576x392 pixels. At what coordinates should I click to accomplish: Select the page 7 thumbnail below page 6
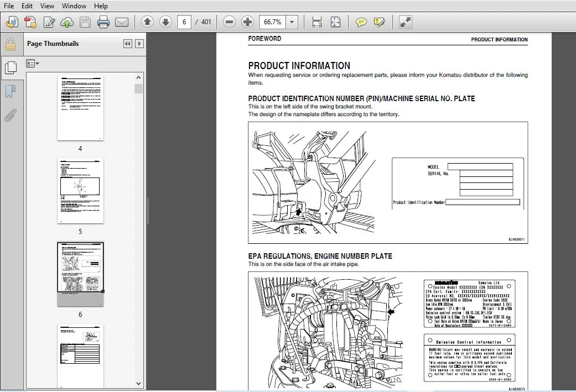click(x=80, y=356)
